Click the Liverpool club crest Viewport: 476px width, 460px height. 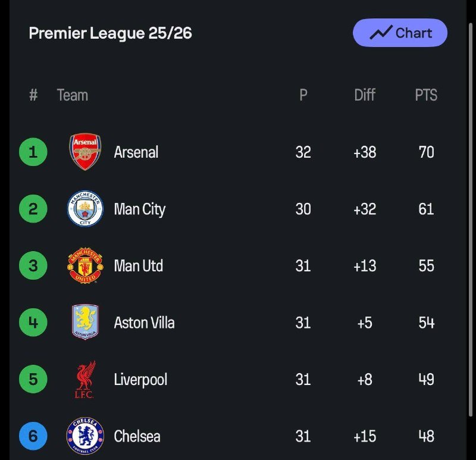[x=85, y=380]
